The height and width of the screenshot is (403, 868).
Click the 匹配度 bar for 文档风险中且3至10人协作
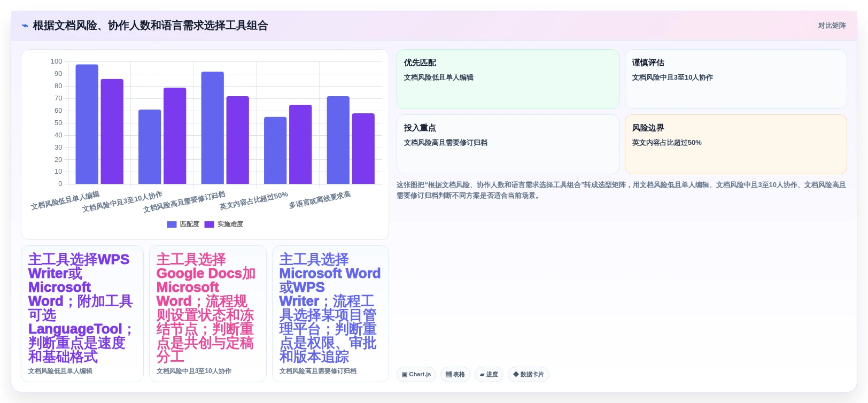coord(150,147)
